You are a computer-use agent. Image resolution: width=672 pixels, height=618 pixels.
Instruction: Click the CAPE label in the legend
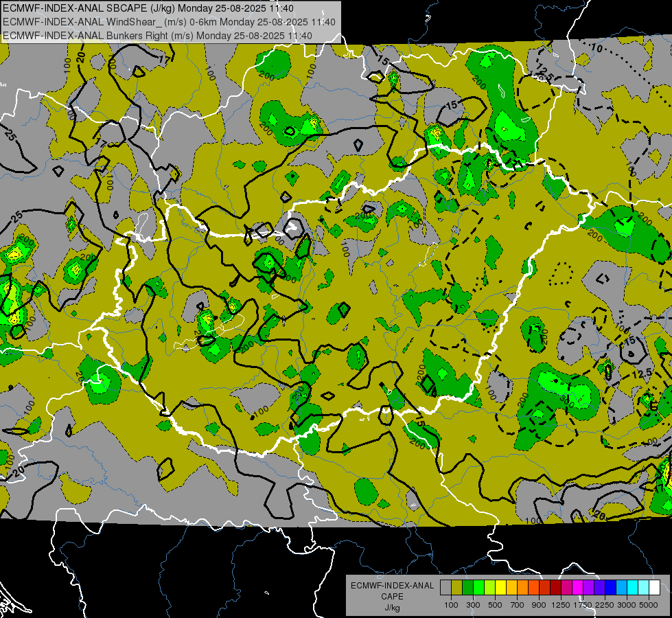pos(392,597)
